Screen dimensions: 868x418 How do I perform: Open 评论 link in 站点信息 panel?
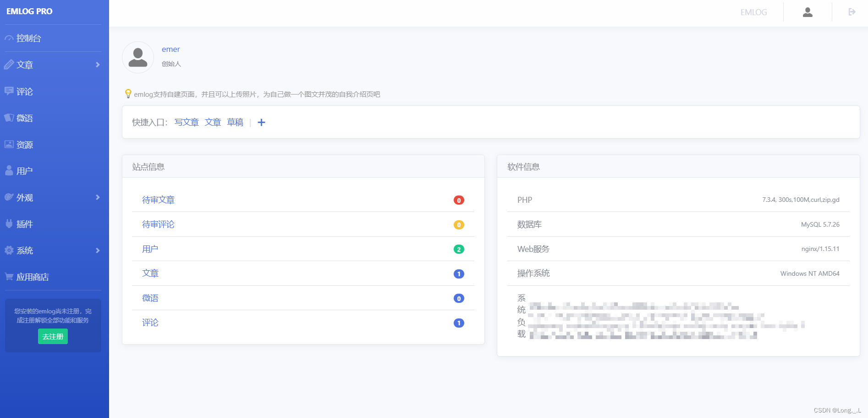click(x=150, y=323)
